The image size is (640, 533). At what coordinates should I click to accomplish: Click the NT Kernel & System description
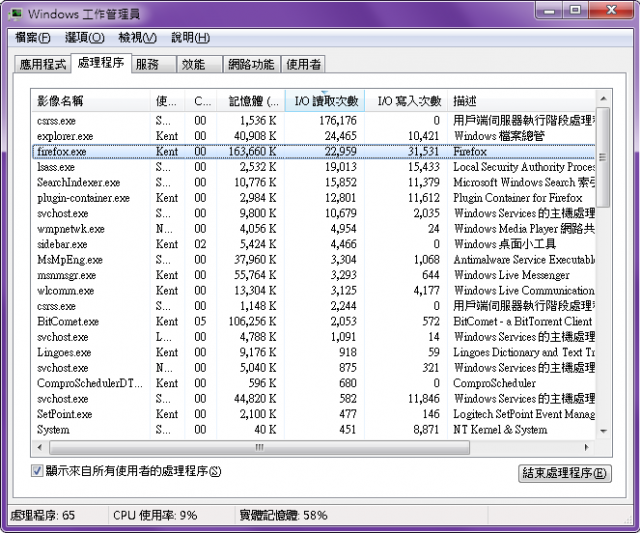pos(500,430)
